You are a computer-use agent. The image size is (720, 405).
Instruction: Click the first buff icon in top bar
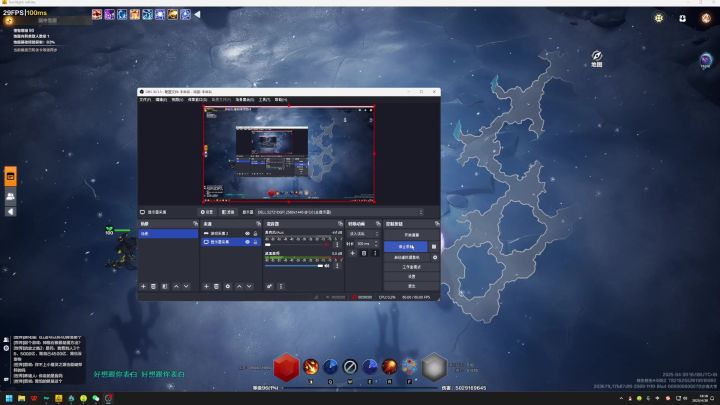pyautogui.click(x=97, y=15)
